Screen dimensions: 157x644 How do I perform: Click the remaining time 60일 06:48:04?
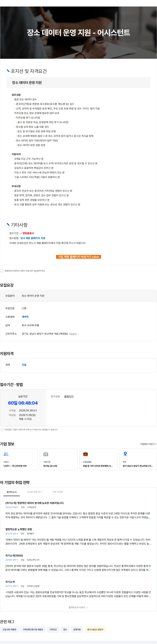click(23, 403)
